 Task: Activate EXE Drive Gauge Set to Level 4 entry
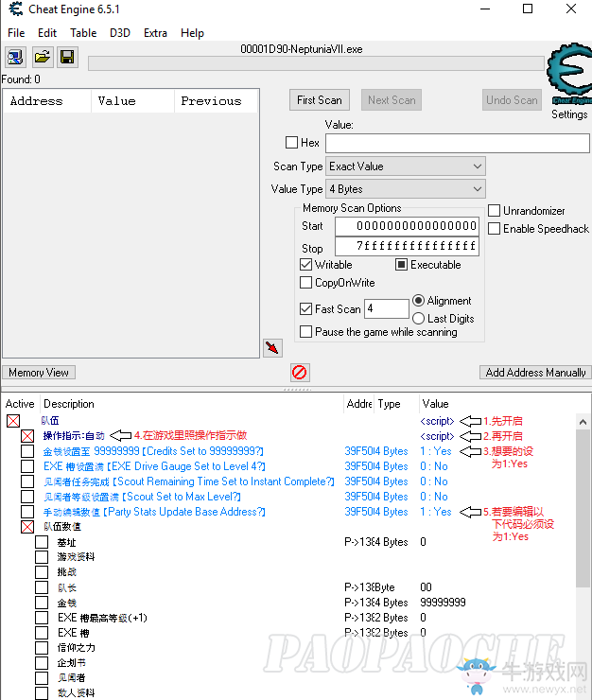[27, 466]
